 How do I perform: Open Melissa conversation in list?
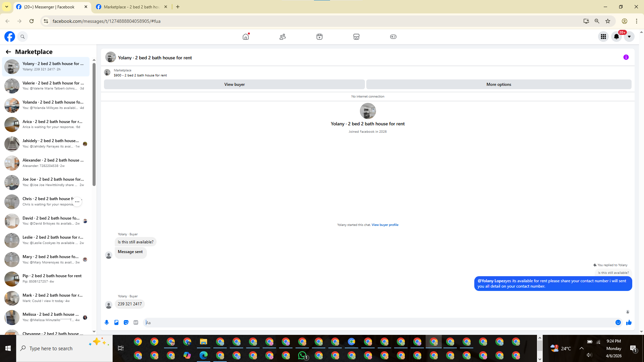click(x=46, y=317)
